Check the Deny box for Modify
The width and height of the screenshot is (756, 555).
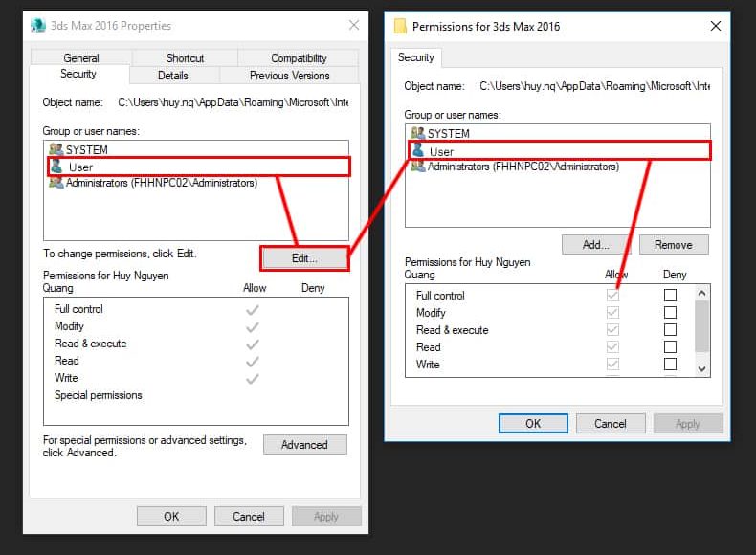coord(670,313)
